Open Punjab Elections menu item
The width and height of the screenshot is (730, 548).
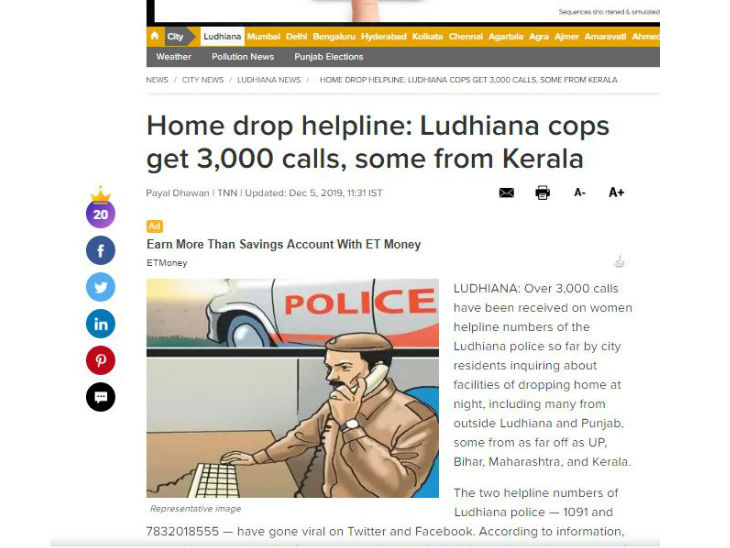point(329,57)
